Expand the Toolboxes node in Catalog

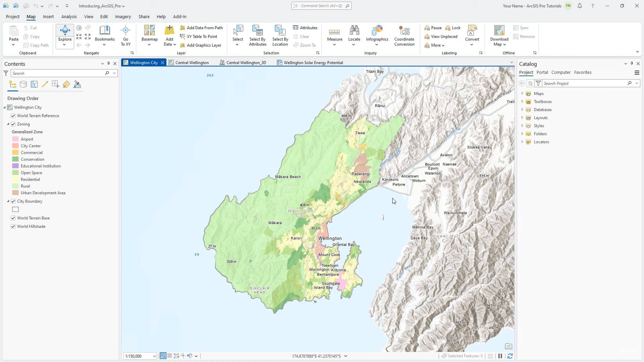[522, 102]
